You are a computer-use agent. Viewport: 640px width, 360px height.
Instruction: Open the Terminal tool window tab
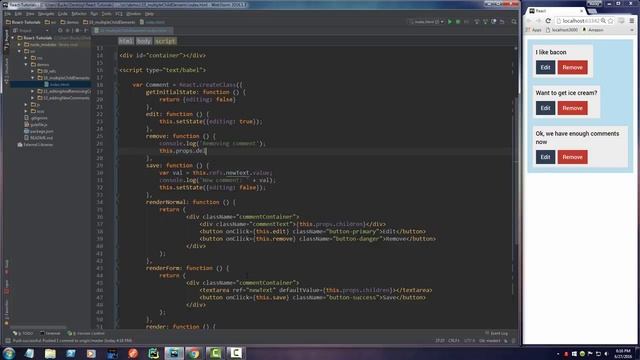pos(51,333)
